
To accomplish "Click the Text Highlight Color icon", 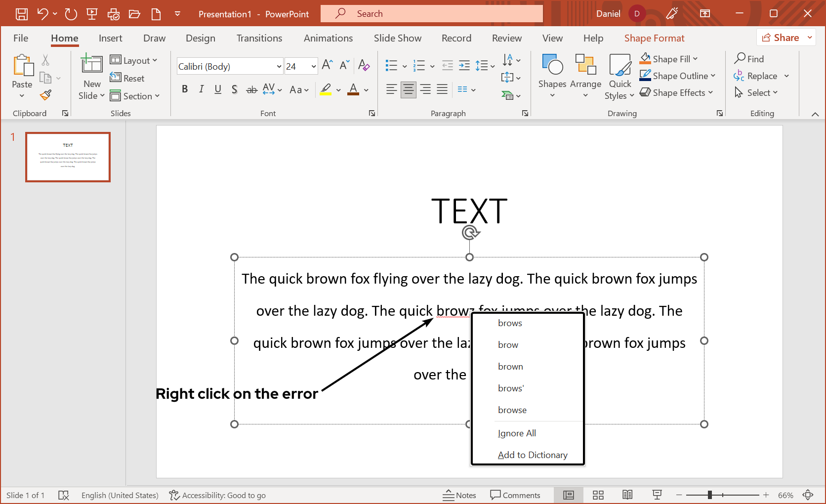I will pos(326,89).
